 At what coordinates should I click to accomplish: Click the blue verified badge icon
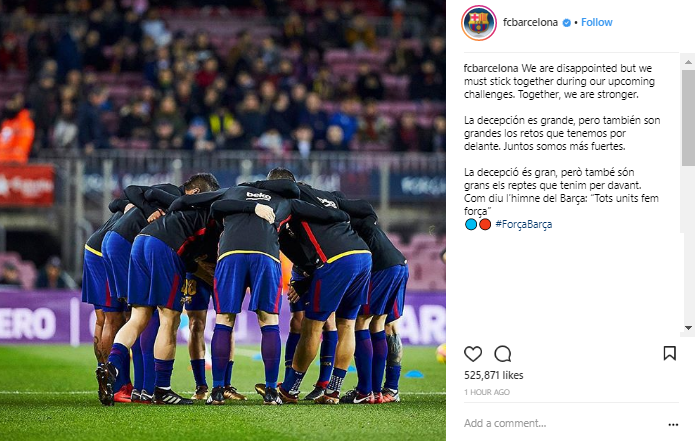coord(566,23)
